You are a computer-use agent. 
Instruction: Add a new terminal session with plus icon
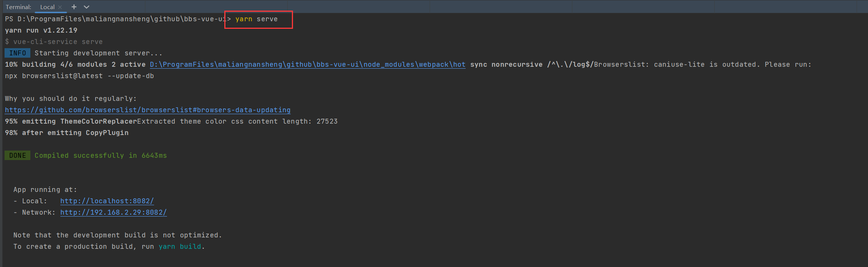point(74,7)
